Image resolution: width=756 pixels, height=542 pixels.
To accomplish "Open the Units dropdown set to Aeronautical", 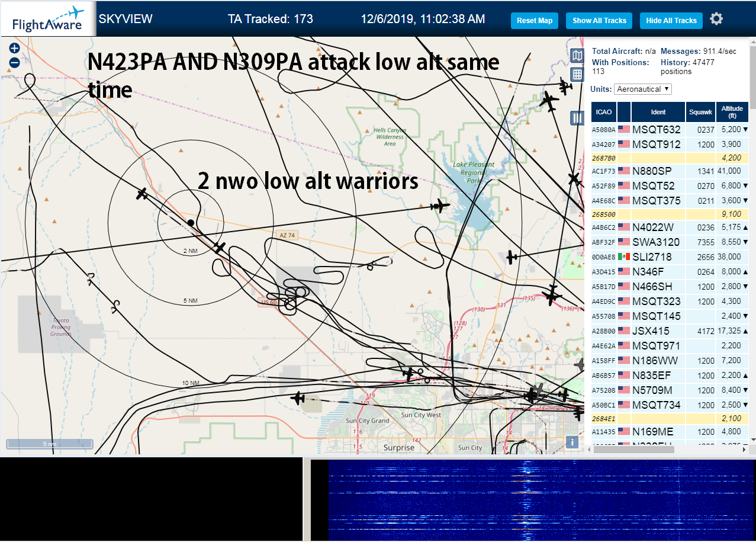I will pos(643,89).
